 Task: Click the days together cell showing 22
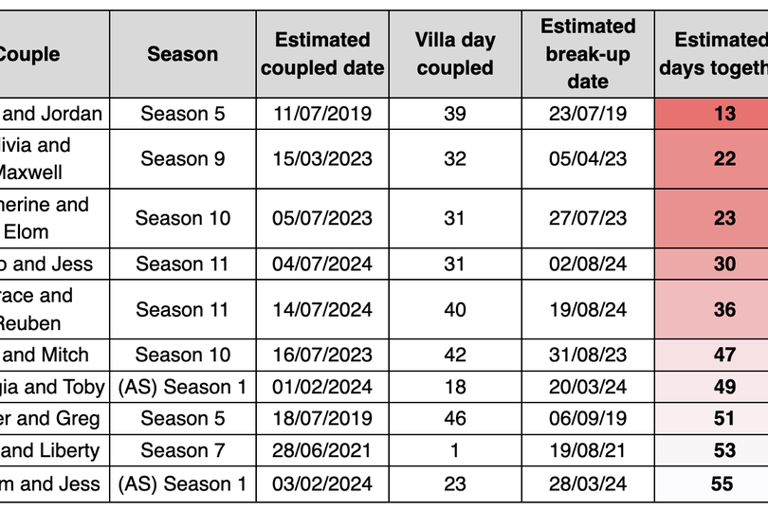point(723,158)
